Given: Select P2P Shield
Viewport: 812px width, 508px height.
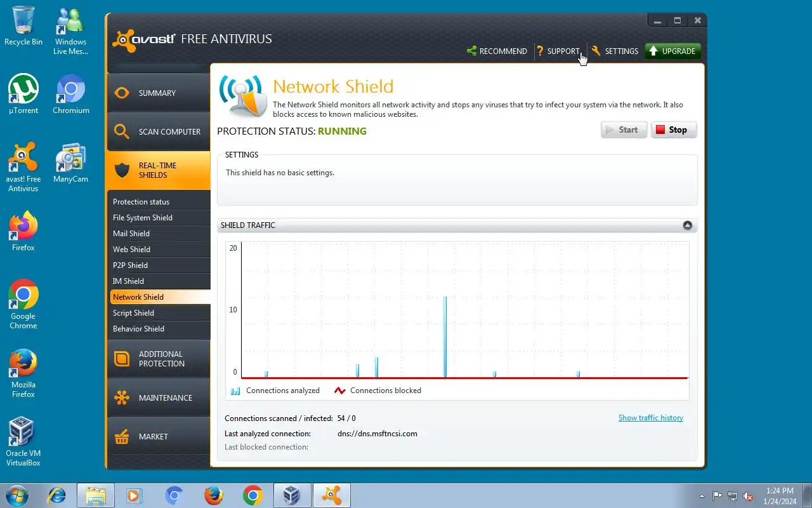Looking at the screenshot, I should (159, 265).
